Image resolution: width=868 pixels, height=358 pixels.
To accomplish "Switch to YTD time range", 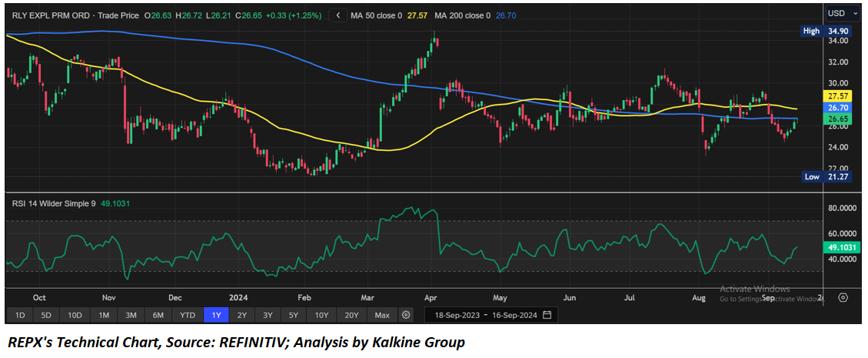I will click(188, 316).
